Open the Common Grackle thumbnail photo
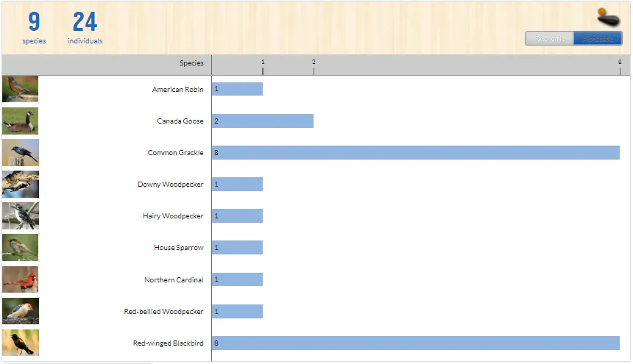633x364 pixels. tap(20, 152)
